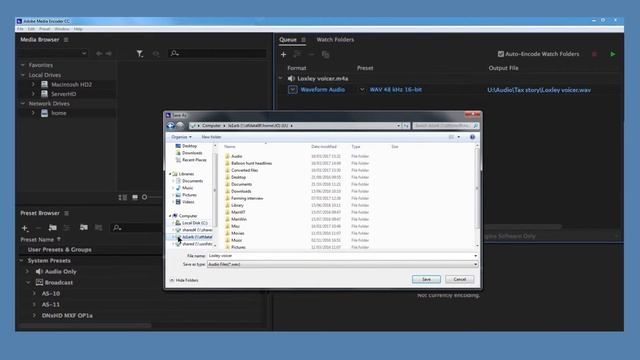This screenshot has width=640, height=360.
Task: Click the Remove minus icon in Queue toolbar
Action: coord(311,54)
